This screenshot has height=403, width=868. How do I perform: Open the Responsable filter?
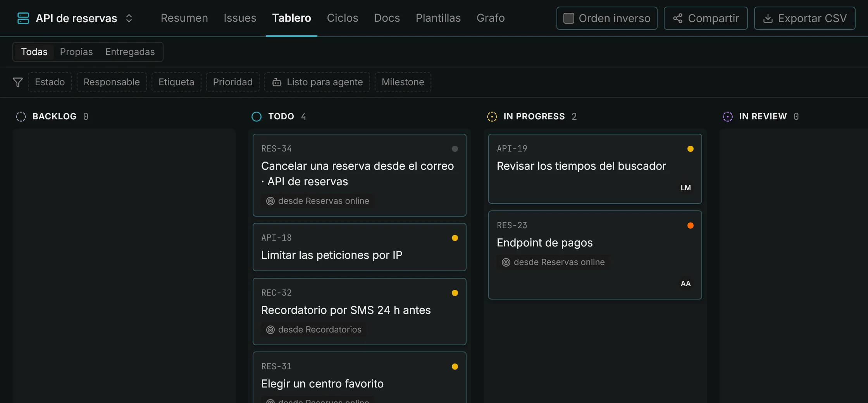(x=112, y=82)
